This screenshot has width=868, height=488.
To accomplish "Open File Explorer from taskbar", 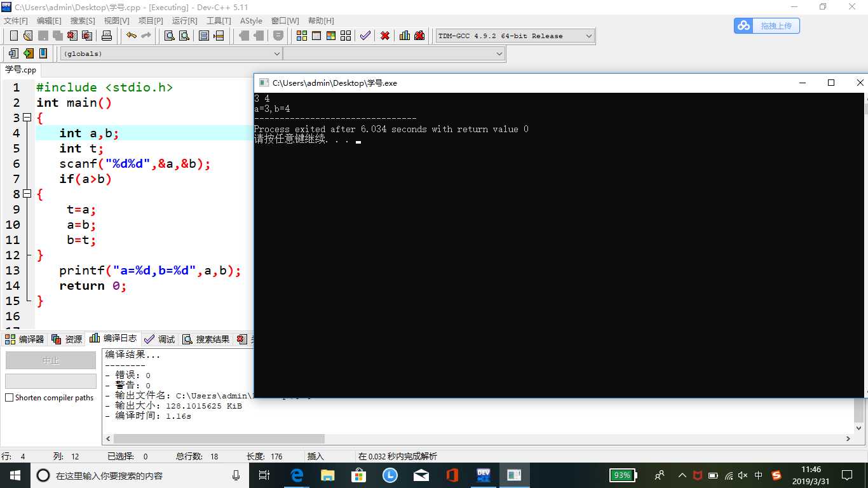I will click(328, 475).
